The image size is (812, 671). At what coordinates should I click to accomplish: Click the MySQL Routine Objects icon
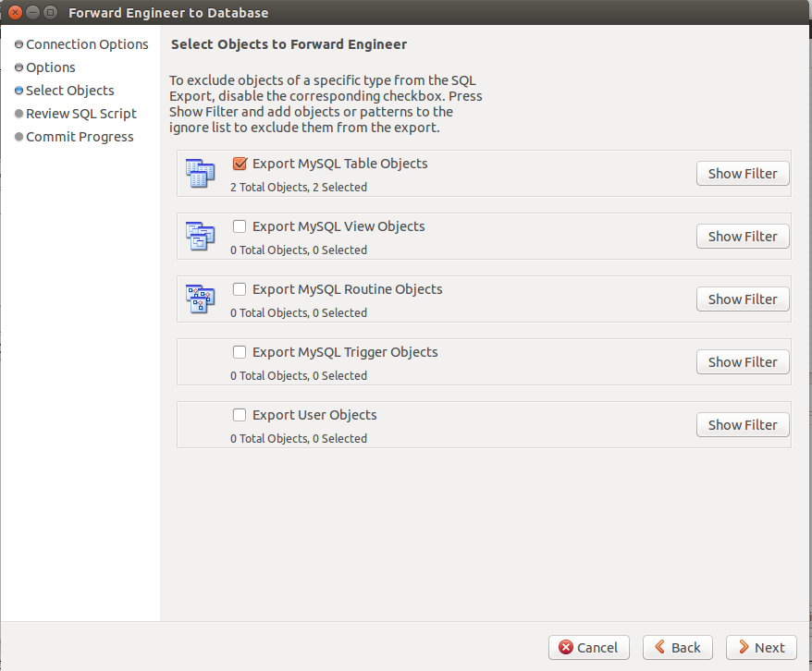click(x=200, y=299)
